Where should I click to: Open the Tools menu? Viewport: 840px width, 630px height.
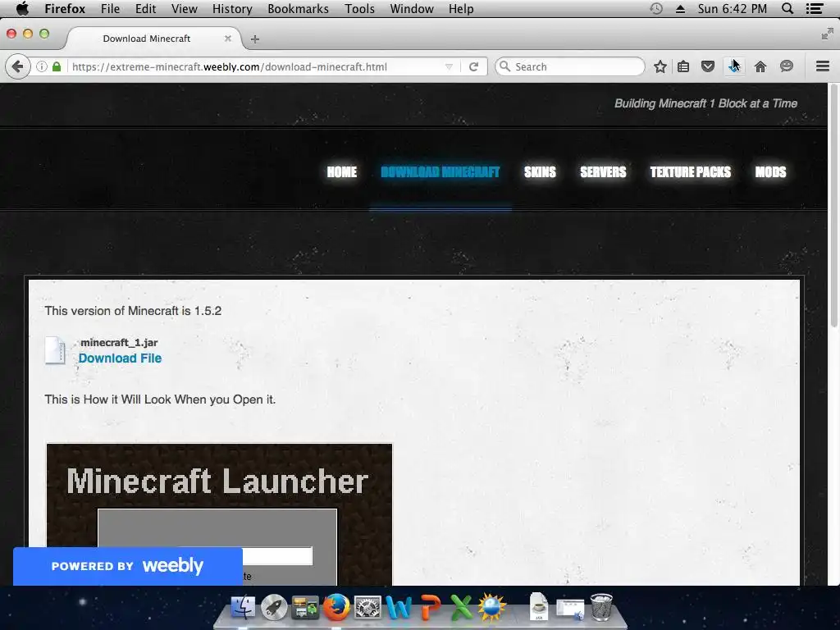359,9
